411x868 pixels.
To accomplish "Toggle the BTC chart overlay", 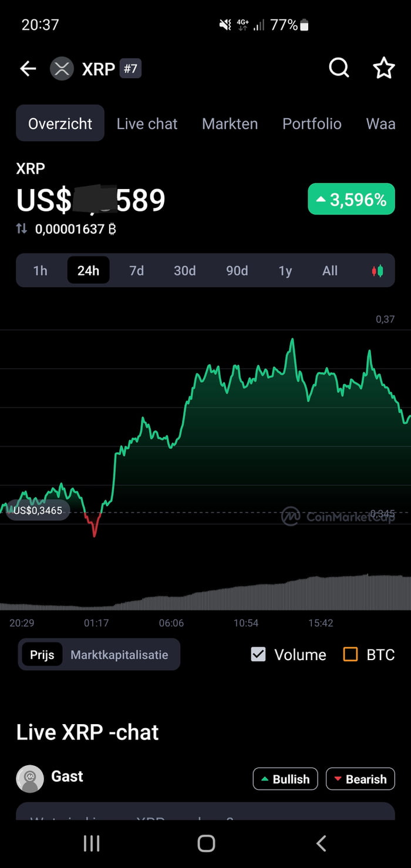I will click(350, 654).
